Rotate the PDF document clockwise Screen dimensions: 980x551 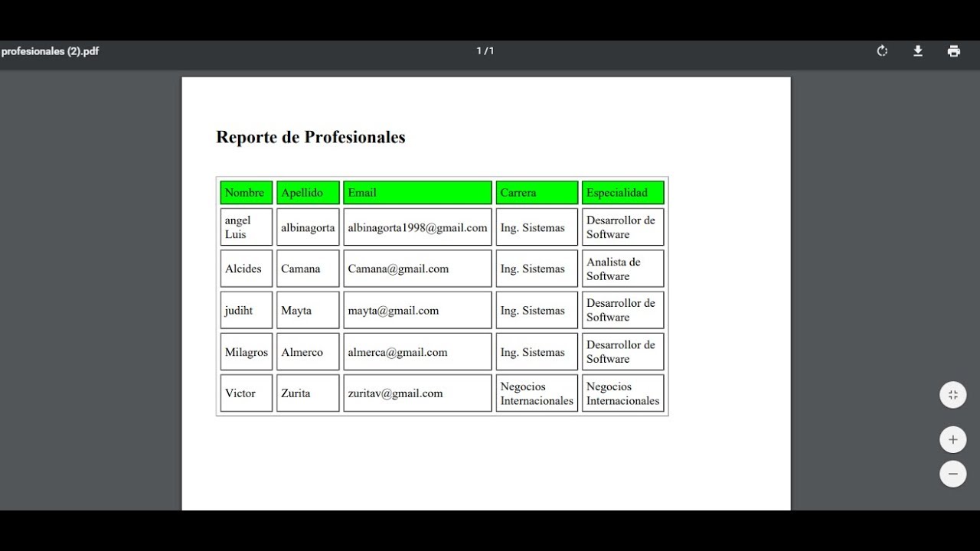882,51
